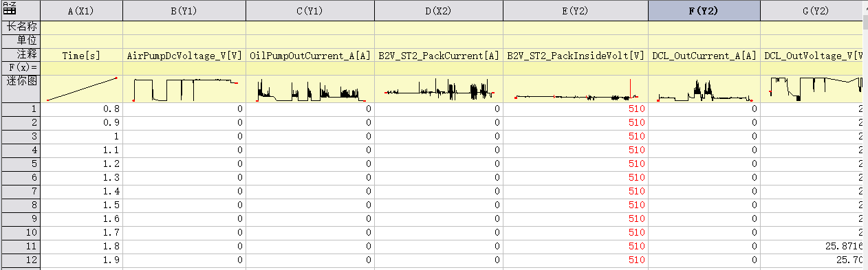Click the red 510 cell in row 6
Image resolution: width=868 pixels, height=270 pixels.
pyautogui.click(x=576, y=178)
